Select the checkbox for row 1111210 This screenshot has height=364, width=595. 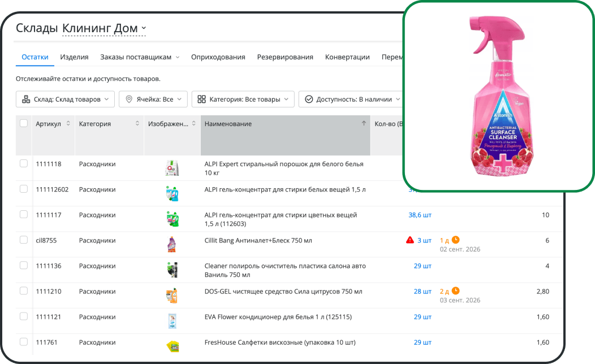(x=24, y=291)
